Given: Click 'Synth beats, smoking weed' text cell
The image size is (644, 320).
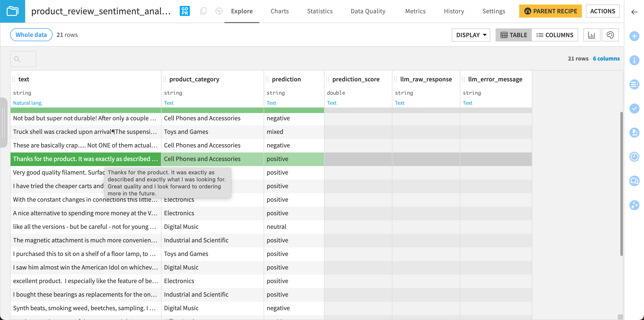Looking at the screenshot, I should click(86, 308).
